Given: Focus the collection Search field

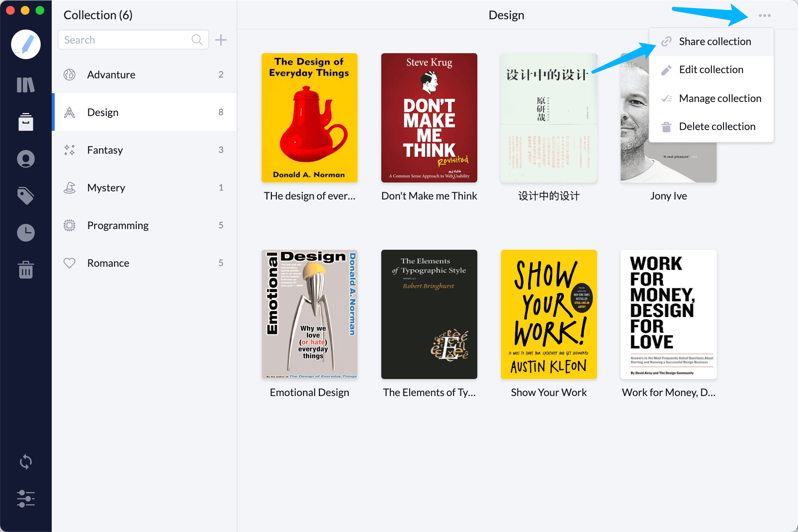Looking at the screenshot, I should pos(126,40).
